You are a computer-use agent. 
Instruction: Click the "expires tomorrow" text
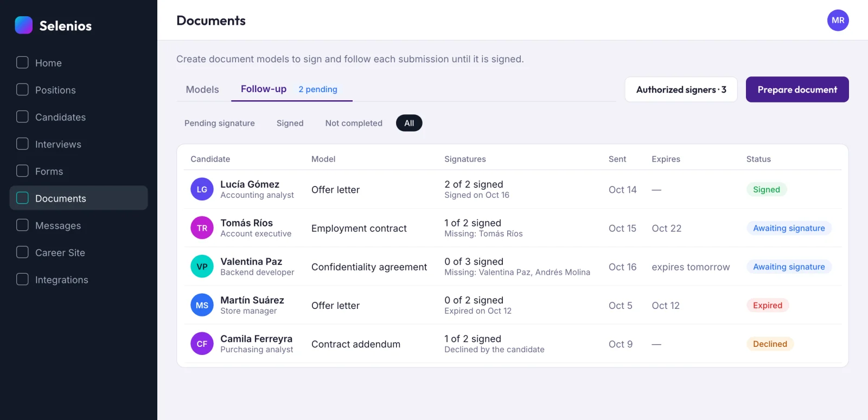point(691,267)
